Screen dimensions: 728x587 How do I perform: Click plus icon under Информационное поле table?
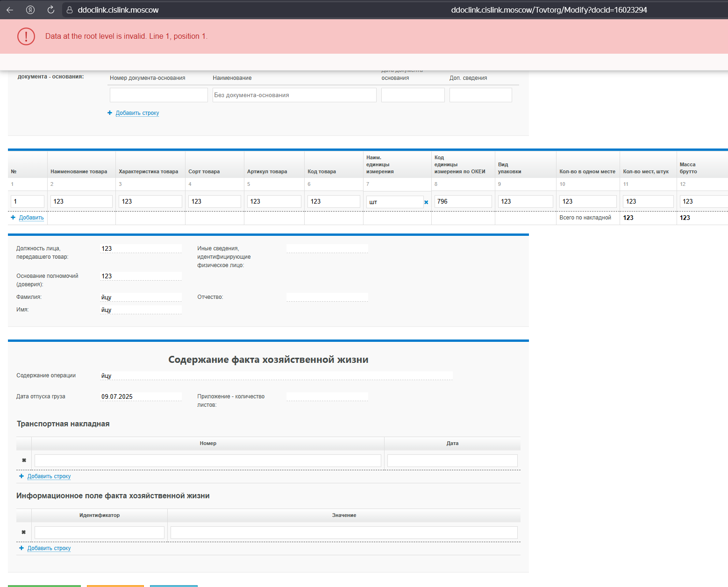pos(21,548)
